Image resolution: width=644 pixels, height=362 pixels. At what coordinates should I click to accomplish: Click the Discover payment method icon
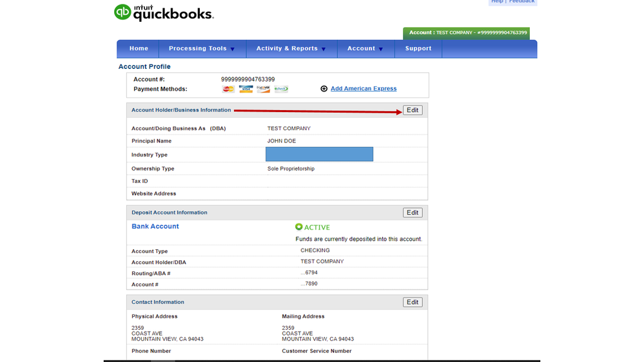tap(263, 89)
